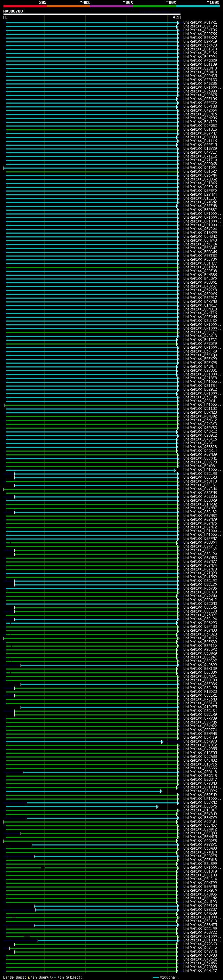This screenshot has width=223, height=980.
Task: Click the UniRef100_A4HL27 label in the last row
Action: [x=200, y=971]
